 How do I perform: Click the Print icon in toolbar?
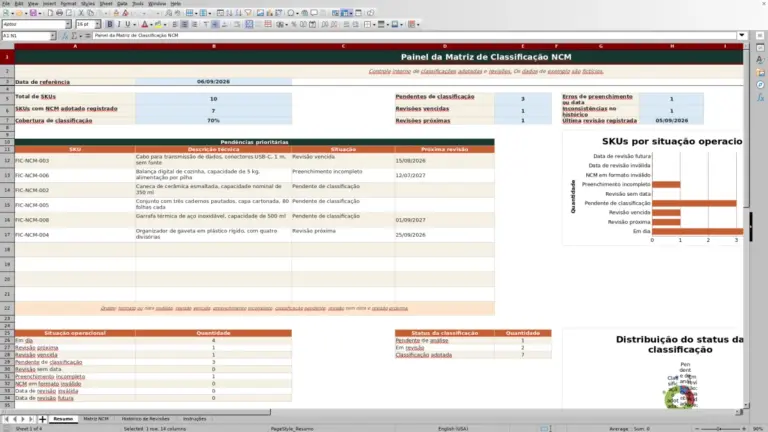(59, 13)
